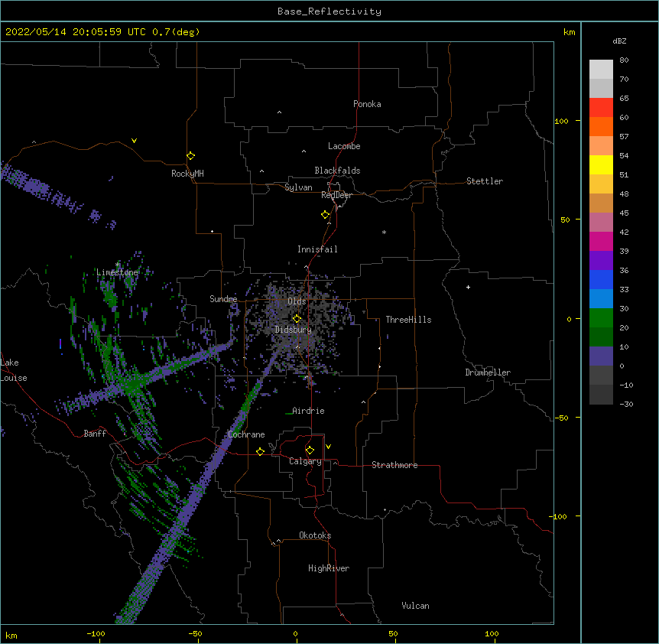Click the yellow diamond marker below Cochrane
Viewport: 659px width, 644px height.
[x=260, y=451]
